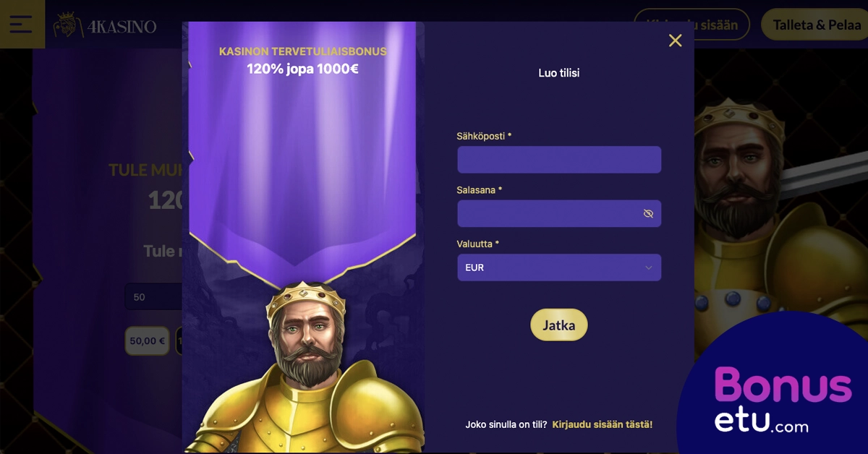
Task: Focus the Sähköposti email field
Action: point(559,160)
